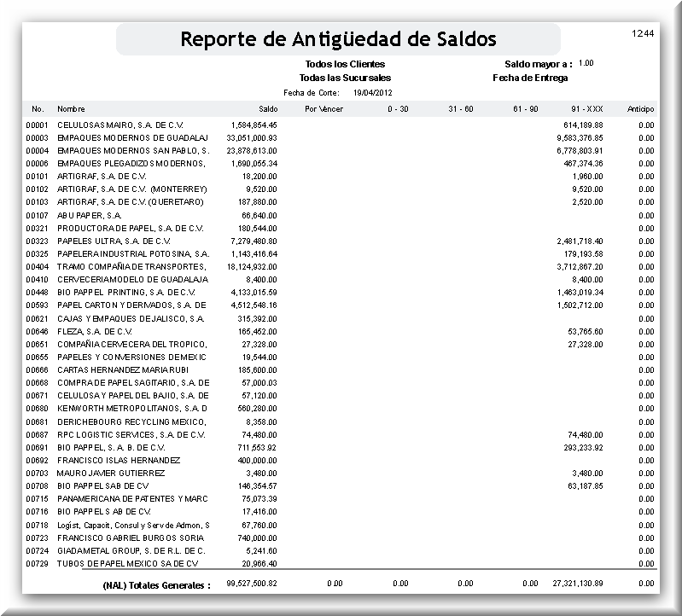682x616 pixels.
Task: Select client CELULOSAS MAIRO, S.A. DE C.V.
Action: tap(120, 125)
